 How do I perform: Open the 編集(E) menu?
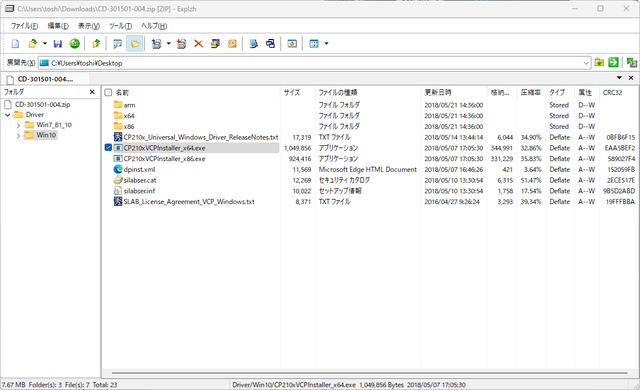coord(58,26)
